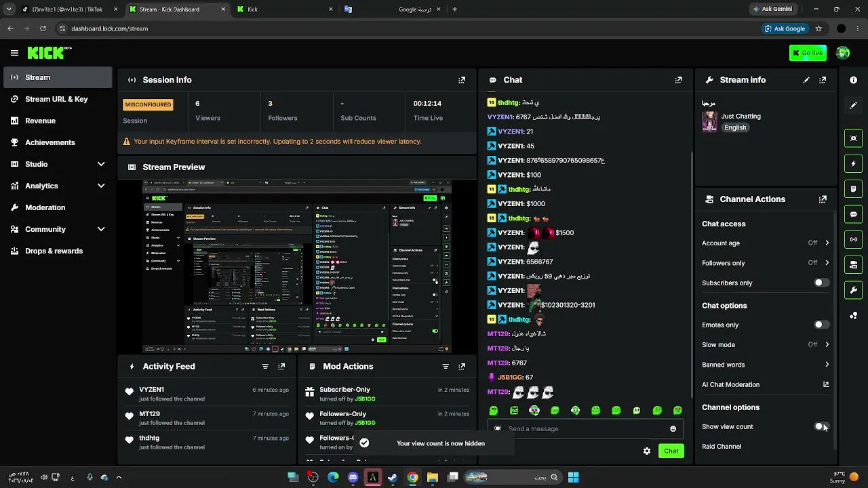Click the browser address bar URL
The image size is (868, 488).
tap(110, 28)
